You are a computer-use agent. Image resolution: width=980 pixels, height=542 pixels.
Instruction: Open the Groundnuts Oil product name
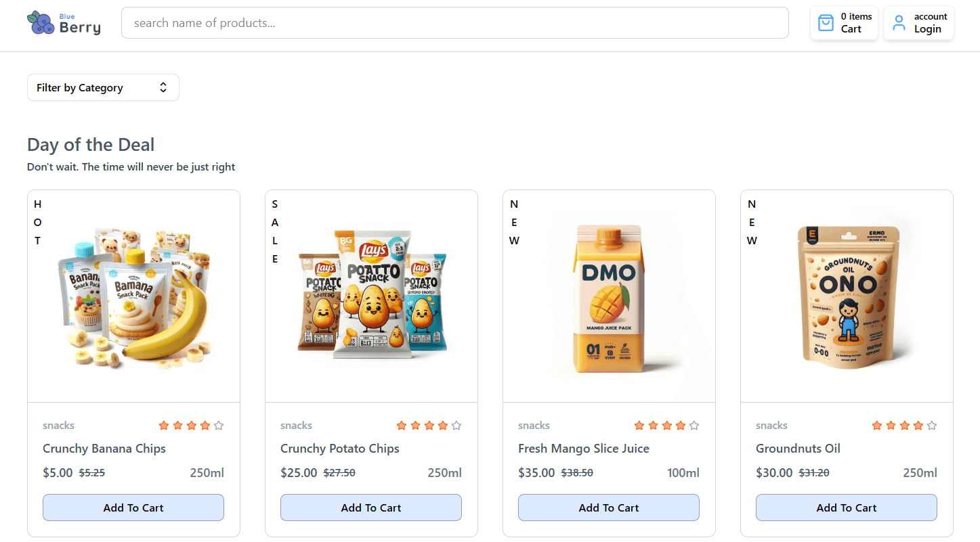coord(798,448)
